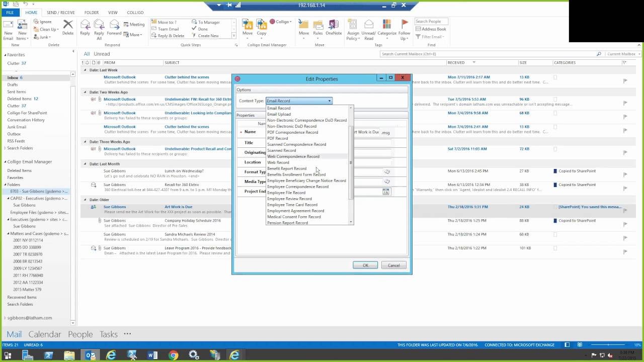Switch to the SEND / RECEIVE tab

60,13
